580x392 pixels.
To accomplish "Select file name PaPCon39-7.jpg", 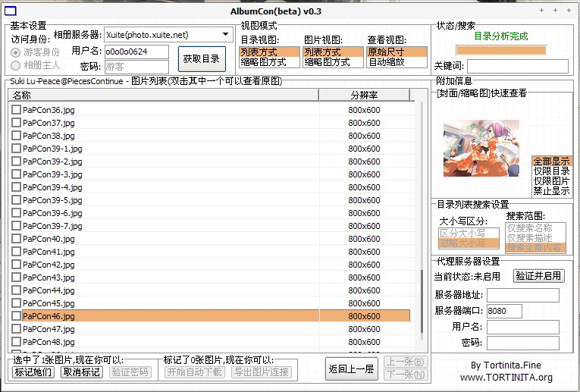I will click(52, 226).
